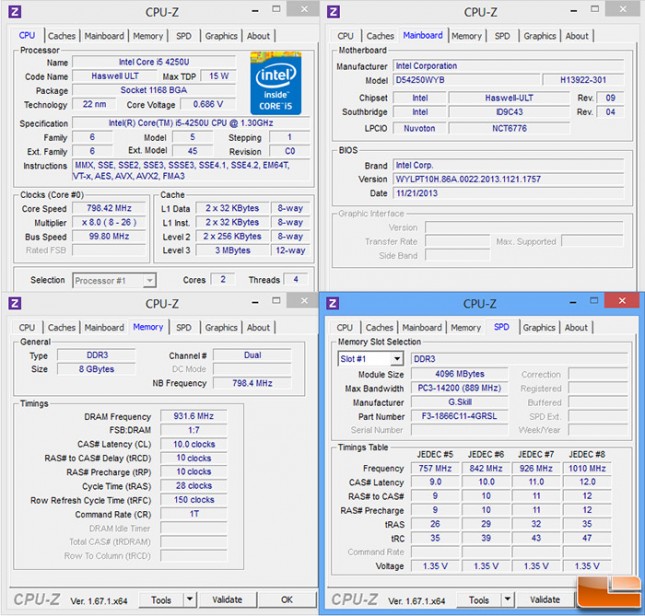Open the Memory tab in the CPU window
The width and height of the screenshot is (645, 616).
(148, 36)
